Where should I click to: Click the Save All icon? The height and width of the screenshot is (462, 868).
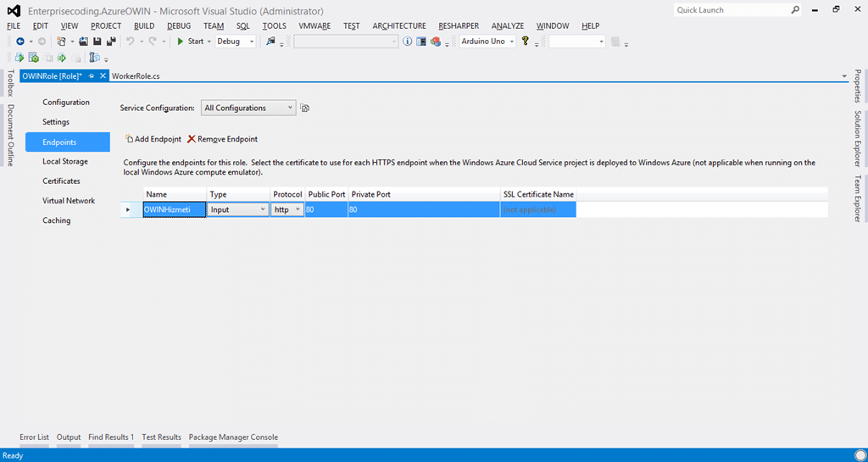coord(111,42)
